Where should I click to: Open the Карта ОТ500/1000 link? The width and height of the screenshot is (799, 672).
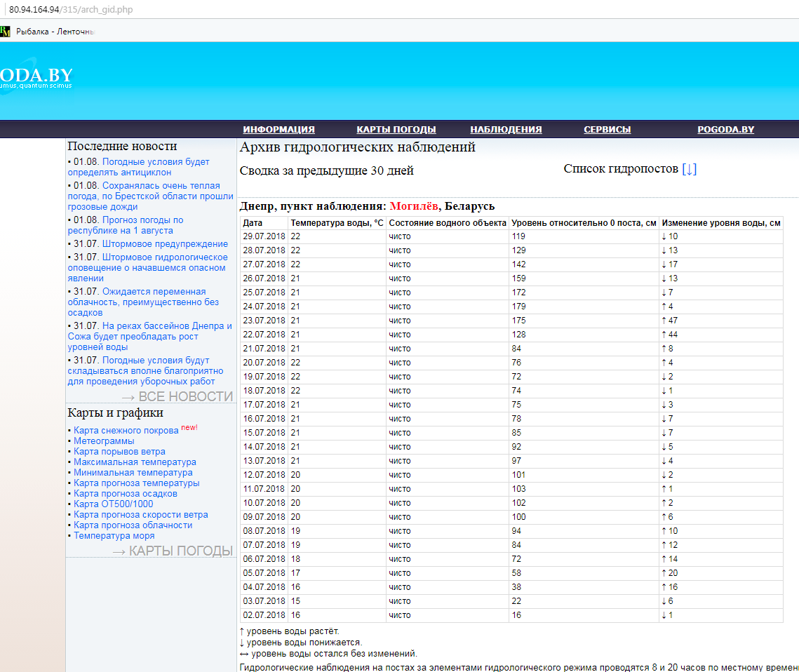coord(113,504)
